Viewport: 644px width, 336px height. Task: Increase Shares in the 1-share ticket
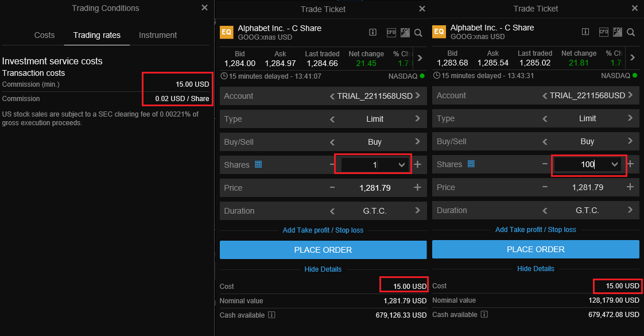[418, 165]
